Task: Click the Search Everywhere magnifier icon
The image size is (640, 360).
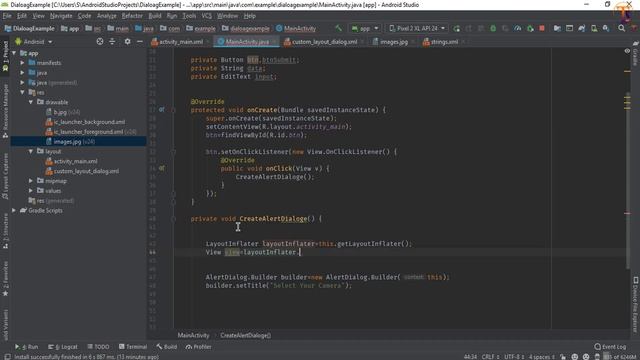Action: click(x=621, y=28)
